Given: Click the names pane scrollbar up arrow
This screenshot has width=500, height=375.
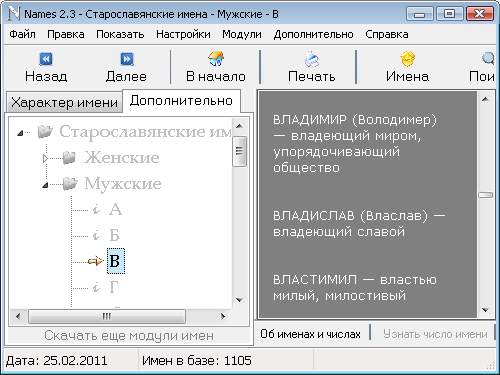Looking at the screenshot, I should pyautogui.click(x=485, y=99).
